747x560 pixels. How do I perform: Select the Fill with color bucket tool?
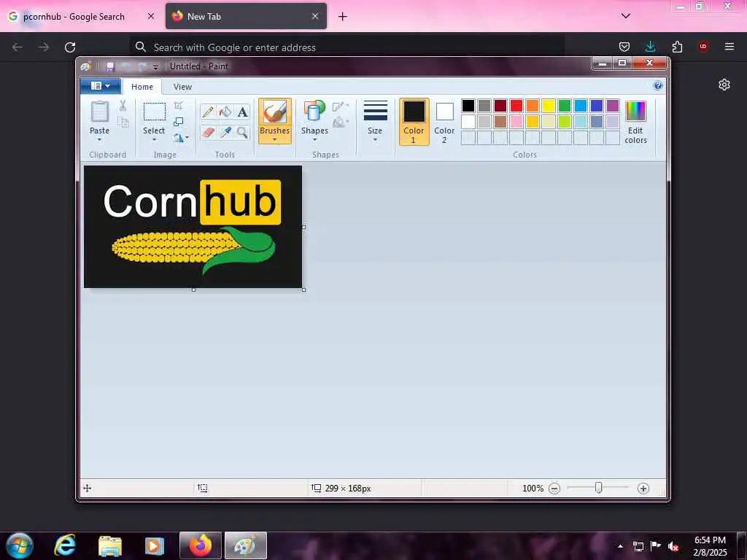pyautogui.click(x=225, y=112)
